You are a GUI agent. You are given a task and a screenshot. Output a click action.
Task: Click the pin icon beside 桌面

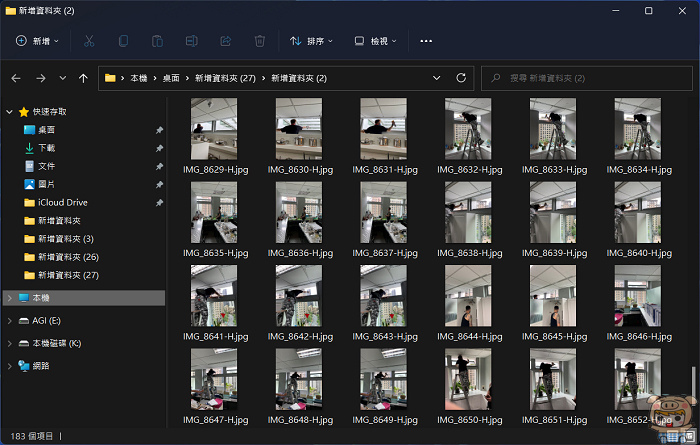coord(159,130)
